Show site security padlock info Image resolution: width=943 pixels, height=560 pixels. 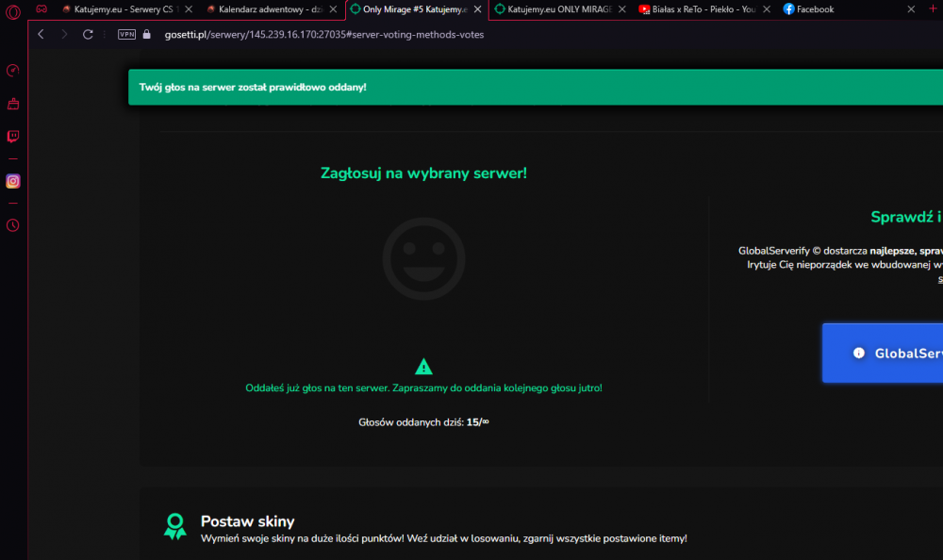147,34
